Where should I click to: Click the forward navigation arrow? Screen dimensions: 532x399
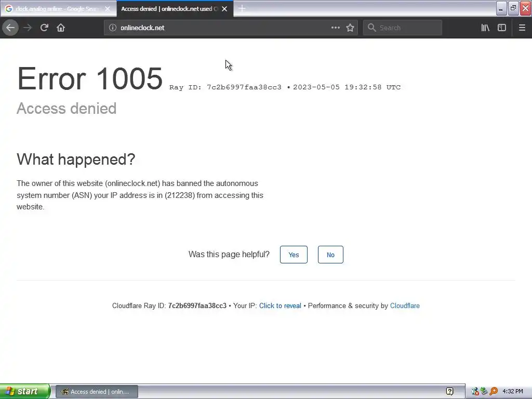pos(28,28)
